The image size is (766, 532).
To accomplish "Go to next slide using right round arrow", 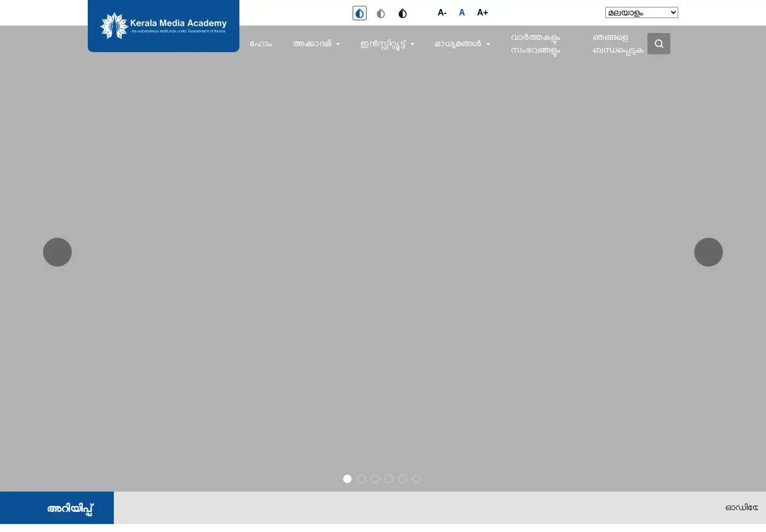I will click(x=709, y=252).
